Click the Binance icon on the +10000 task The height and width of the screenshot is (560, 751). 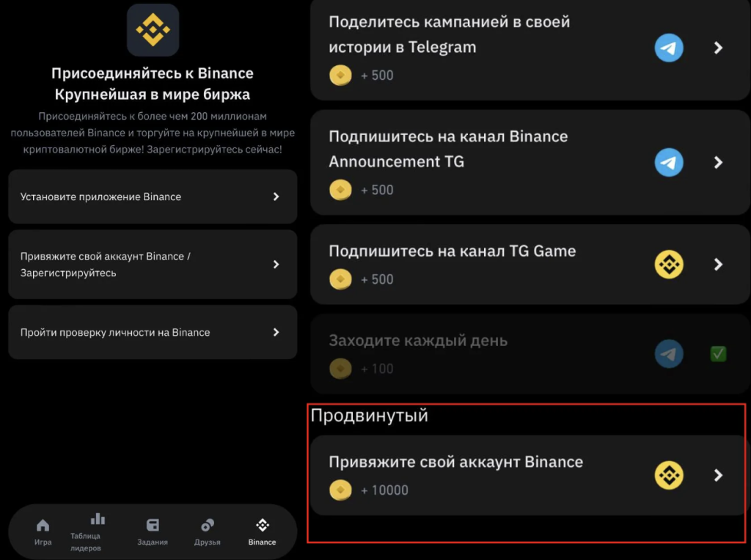coord(669,475)
